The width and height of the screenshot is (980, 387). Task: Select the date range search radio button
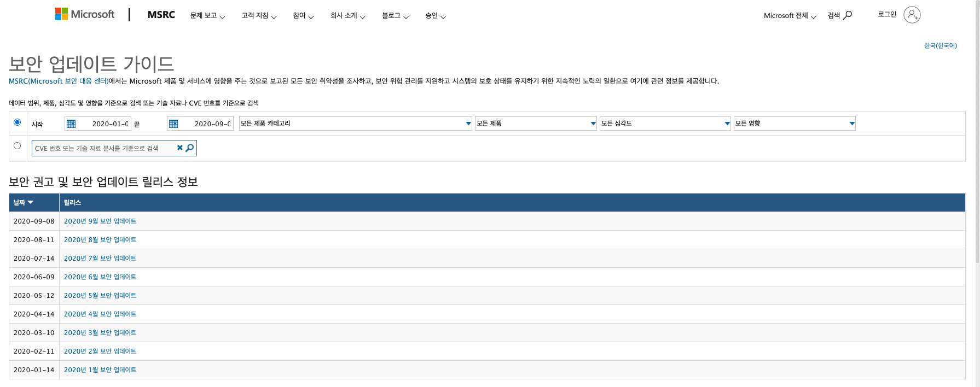point(18,122)
